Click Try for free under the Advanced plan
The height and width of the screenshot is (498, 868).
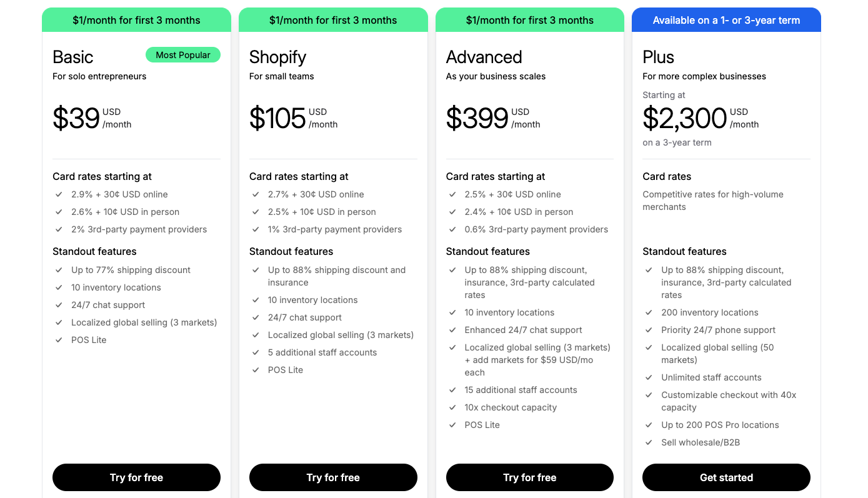click(529, 477)
